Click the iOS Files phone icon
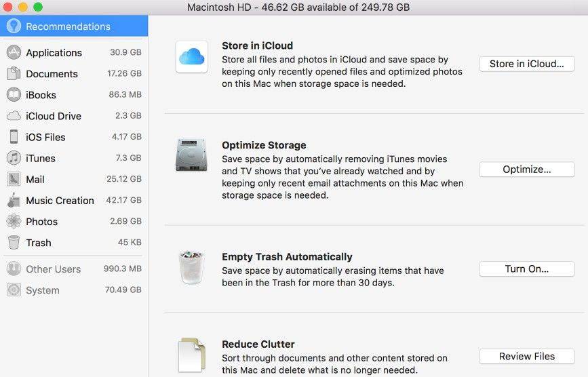This screenshot has height=377, width=588. 14,137
